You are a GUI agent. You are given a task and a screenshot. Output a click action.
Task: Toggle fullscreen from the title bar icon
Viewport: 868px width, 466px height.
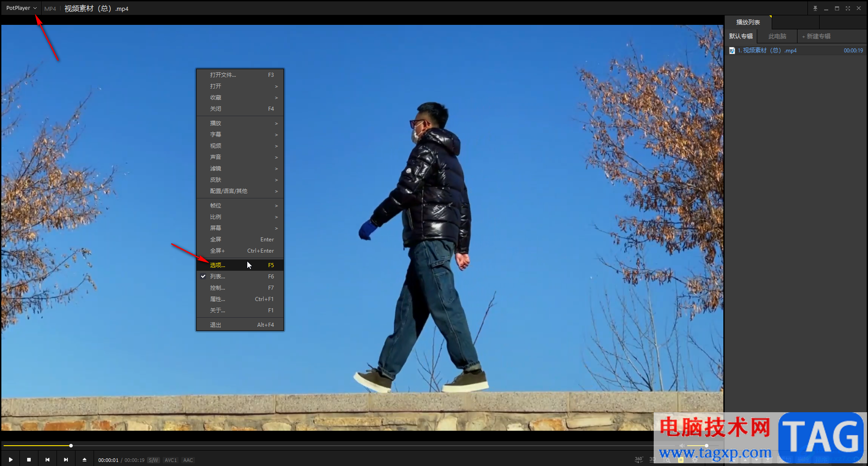848,8
